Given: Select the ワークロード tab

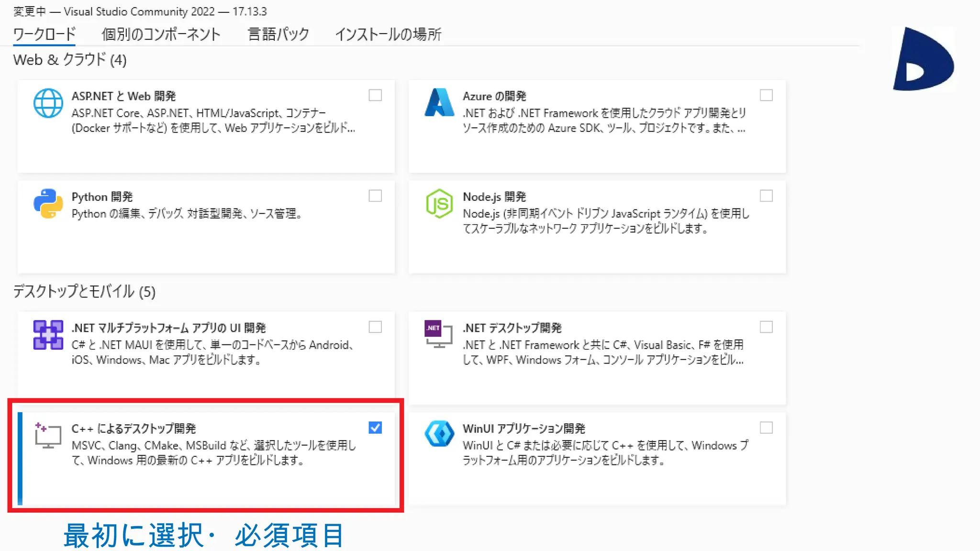Looking at the screenshot, I should (x=44, y=34).
